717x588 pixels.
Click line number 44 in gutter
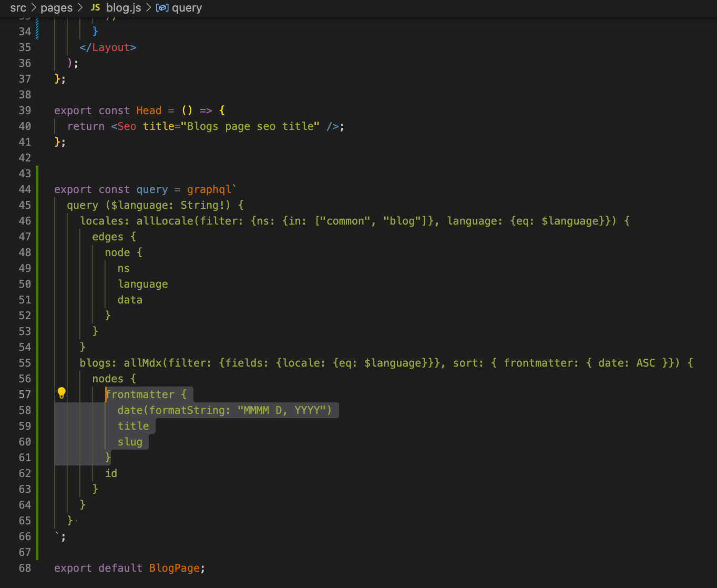(25, 189)
